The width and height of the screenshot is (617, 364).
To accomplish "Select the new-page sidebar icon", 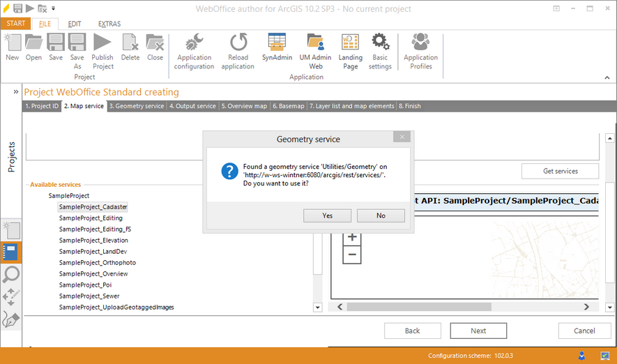I will pyautogui.click(x=11, y=230).
